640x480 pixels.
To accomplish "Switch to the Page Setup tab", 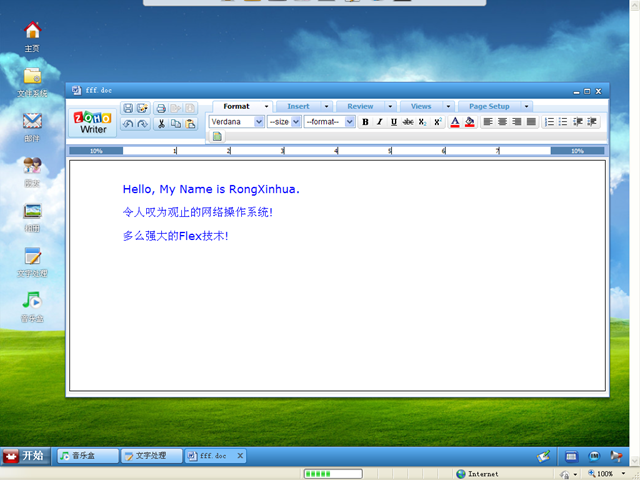I will 489,106.
